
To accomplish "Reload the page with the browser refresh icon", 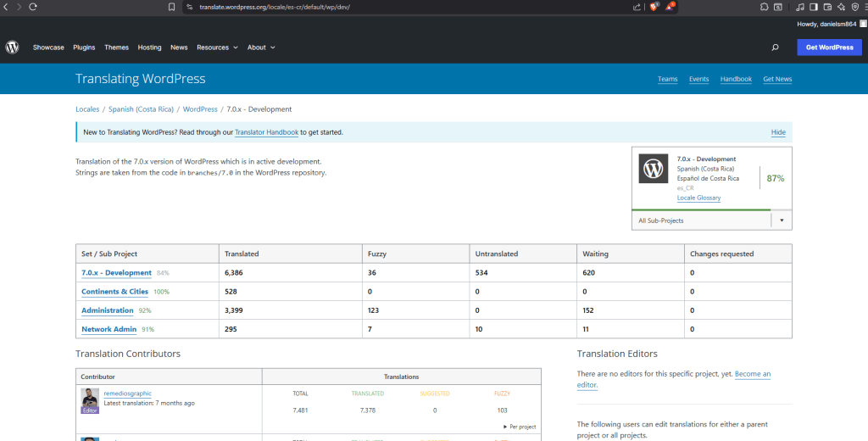I will pos(33,7).
